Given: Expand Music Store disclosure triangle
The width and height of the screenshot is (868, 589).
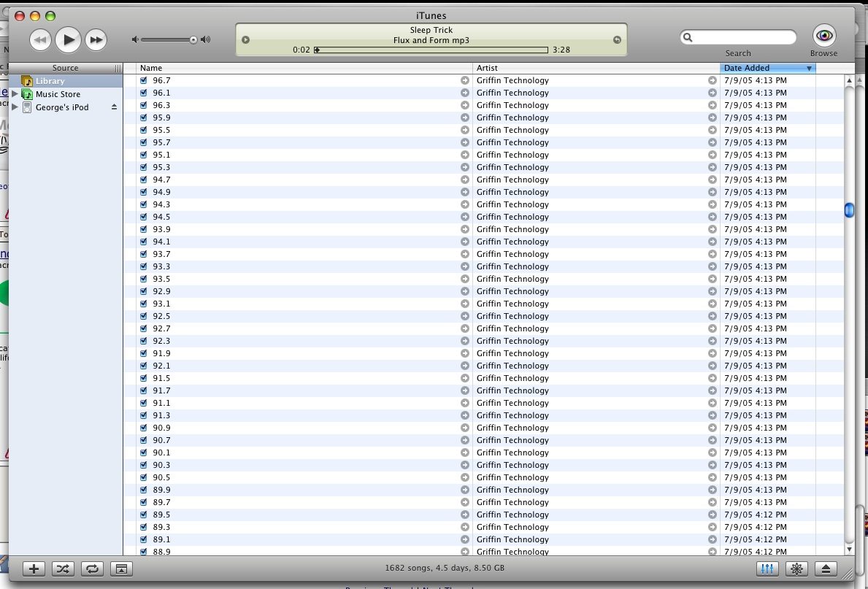Looking at the screenshot, I should 15,94.
